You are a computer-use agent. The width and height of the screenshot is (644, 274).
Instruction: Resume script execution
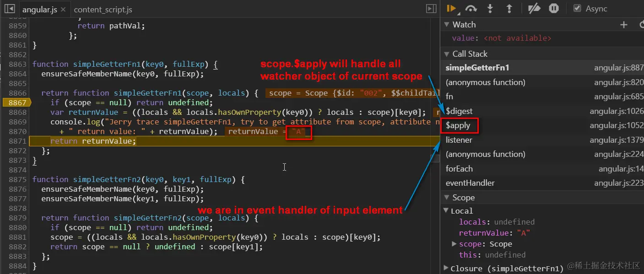click(x=451, y=8)
